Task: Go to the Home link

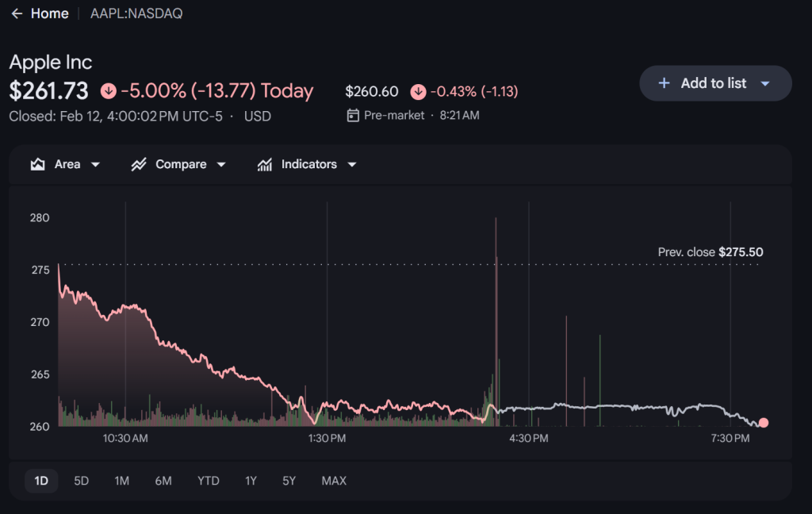Action: click(49, 14)
